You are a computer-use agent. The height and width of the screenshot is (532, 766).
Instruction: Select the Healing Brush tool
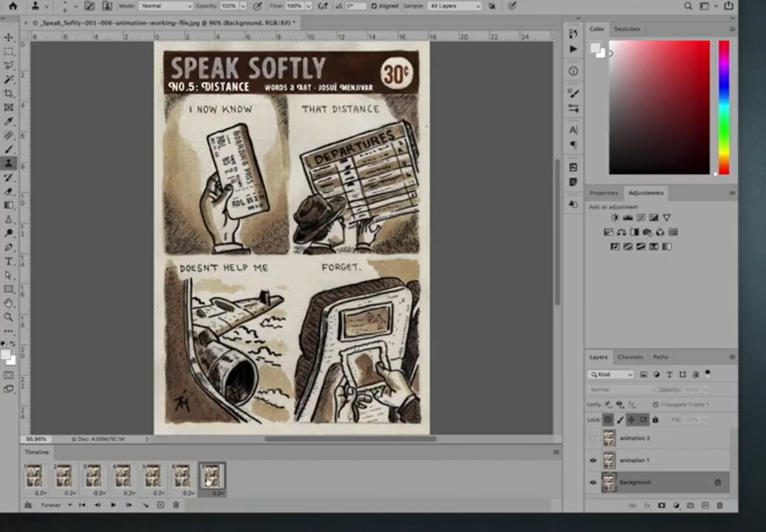pos(9,135)
